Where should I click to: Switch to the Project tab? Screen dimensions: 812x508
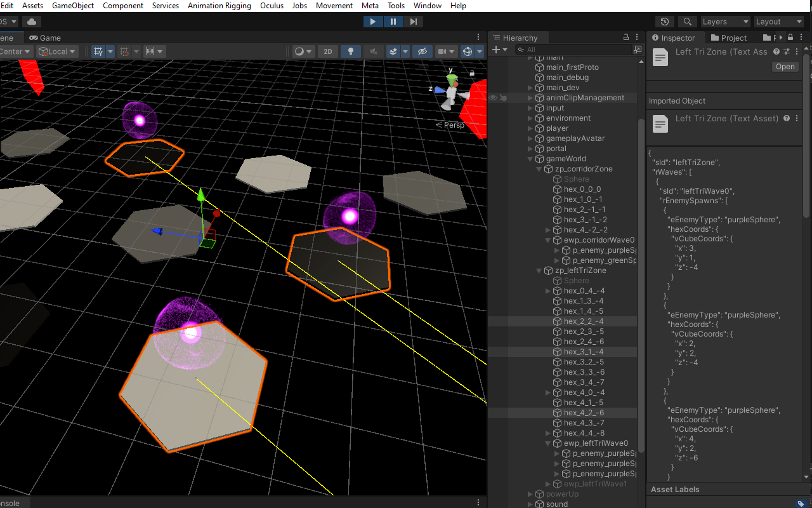click(x=729, y=37)
